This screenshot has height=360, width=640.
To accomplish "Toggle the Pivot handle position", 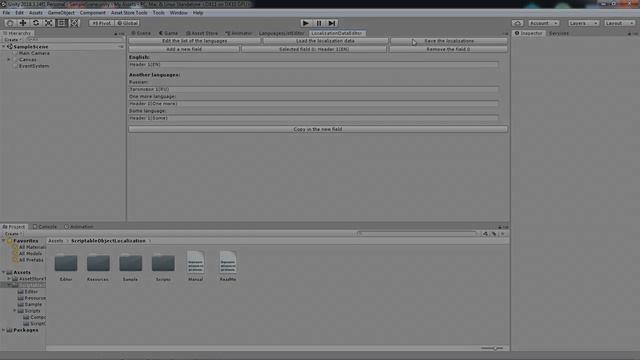I will click(x=102, y=23).
